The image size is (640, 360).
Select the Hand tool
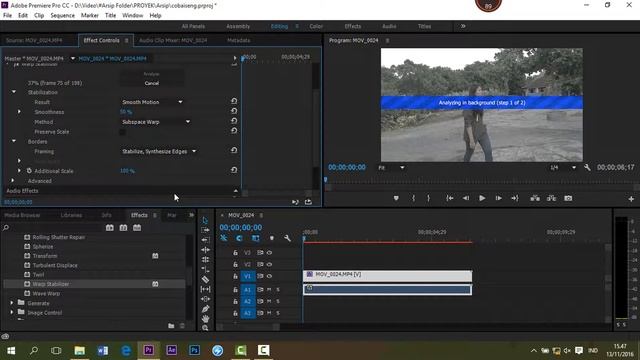point(205,318)
